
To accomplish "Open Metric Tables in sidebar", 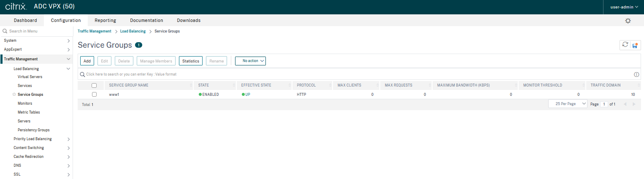I will pos(29,112).
